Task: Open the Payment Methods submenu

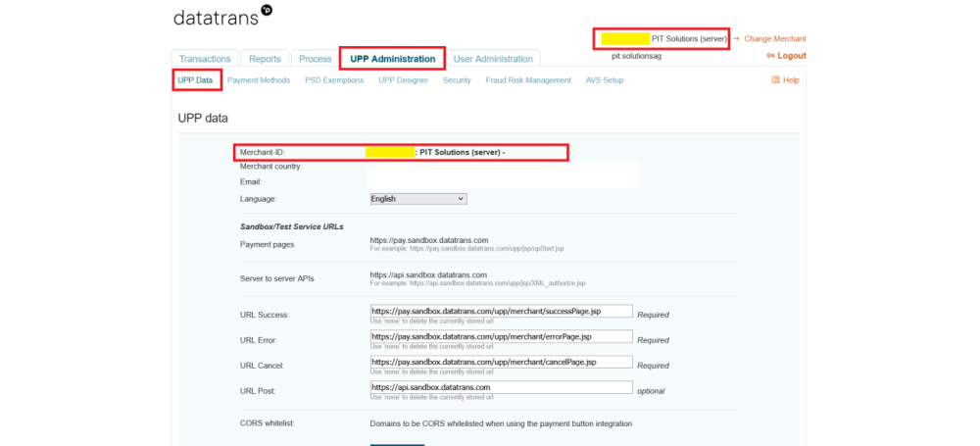Action: click(x=259, y=80)
